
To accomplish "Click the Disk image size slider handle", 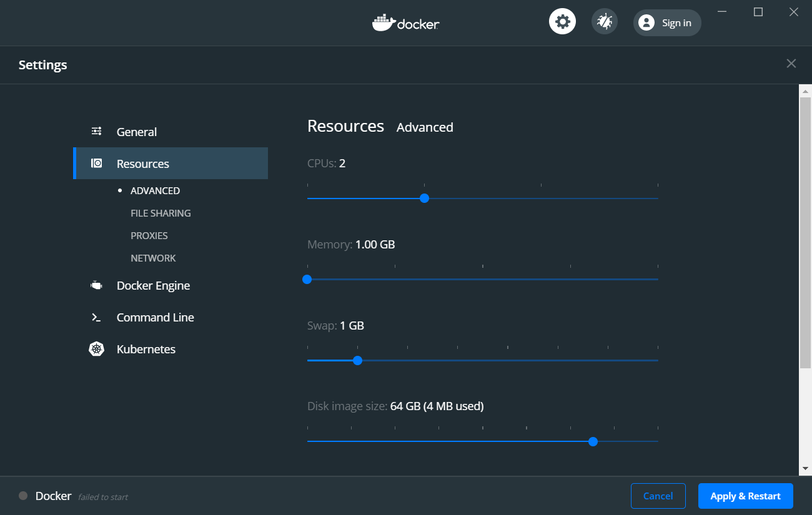I will click(593, 441).
